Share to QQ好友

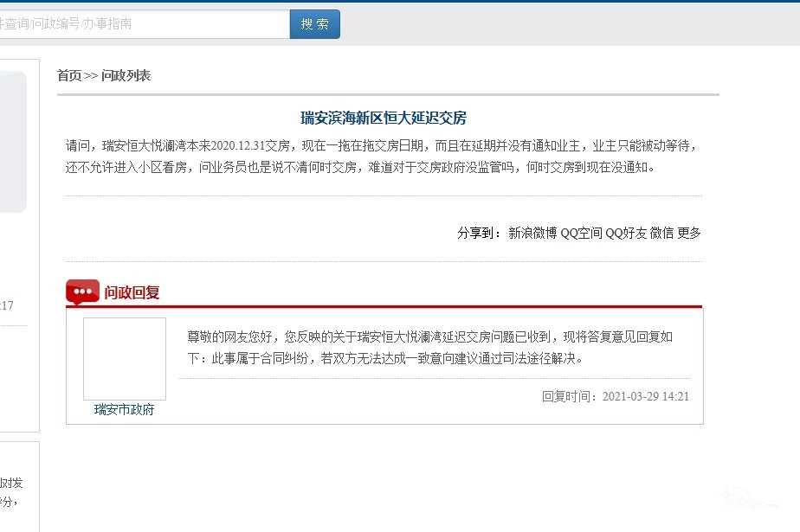pos(626,233)
